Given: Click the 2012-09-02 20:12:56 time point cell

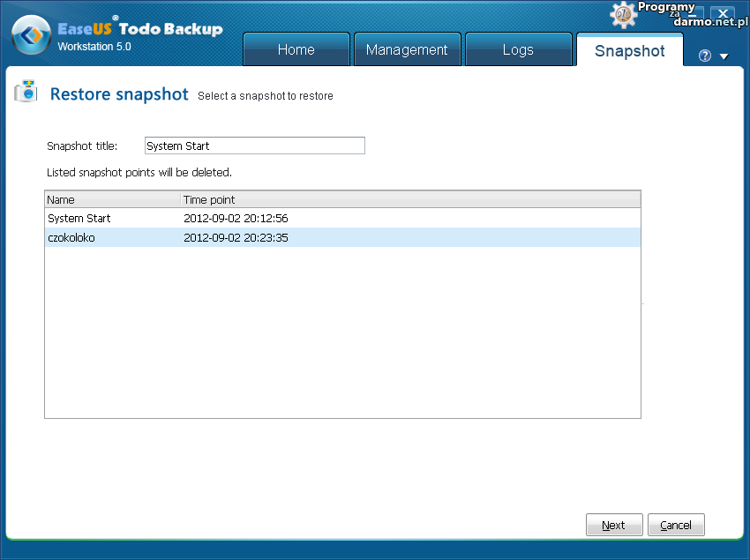Looking at the screenshot, I should coord(236,218).
